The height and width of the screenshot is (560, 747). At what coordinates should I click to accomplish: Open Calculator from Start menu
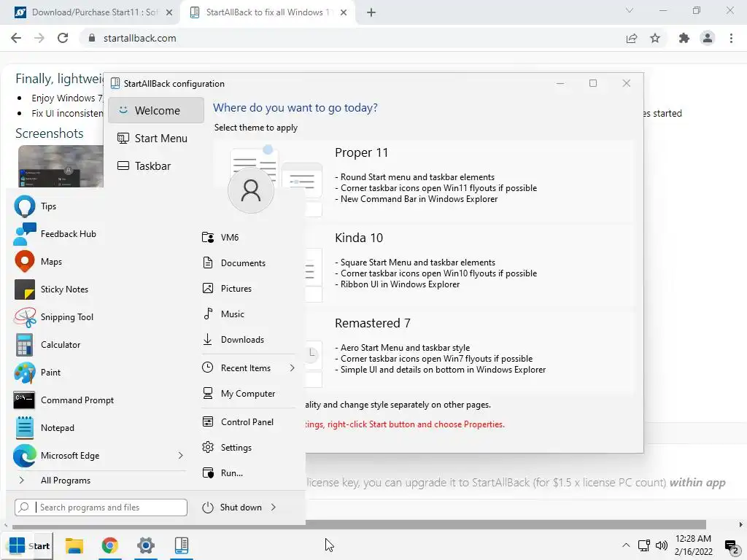coord(98,344)
